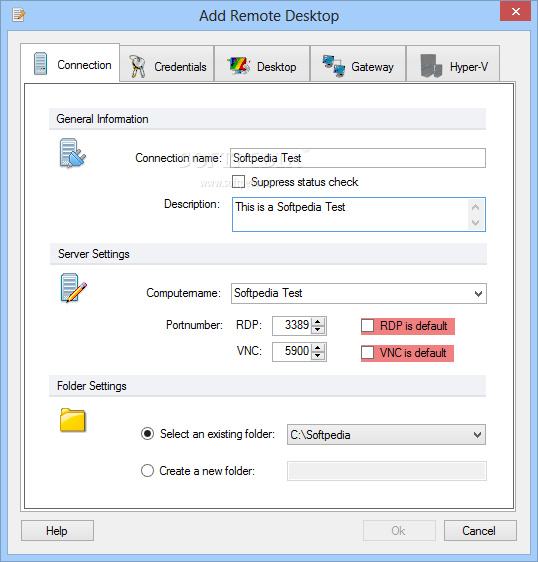Check RDP is default

point(367,326)
